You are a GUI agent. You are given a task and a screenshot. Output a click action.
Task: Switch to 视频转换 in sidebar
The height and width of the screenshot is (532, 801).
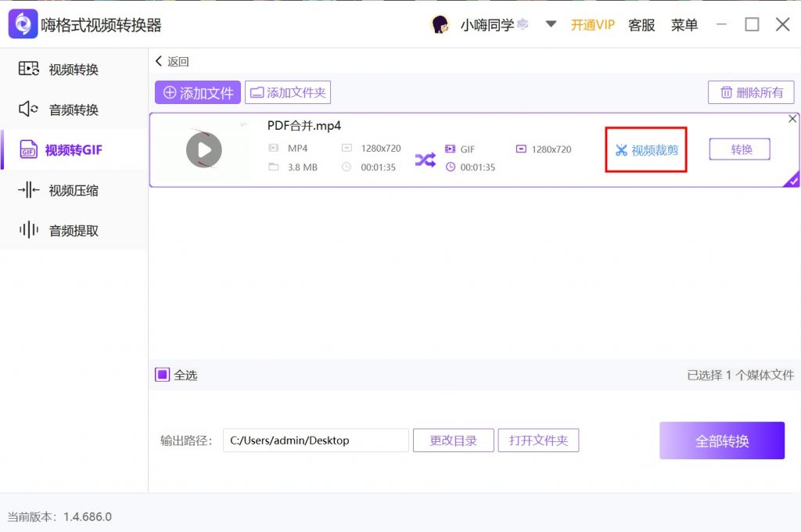coord(74,70)
